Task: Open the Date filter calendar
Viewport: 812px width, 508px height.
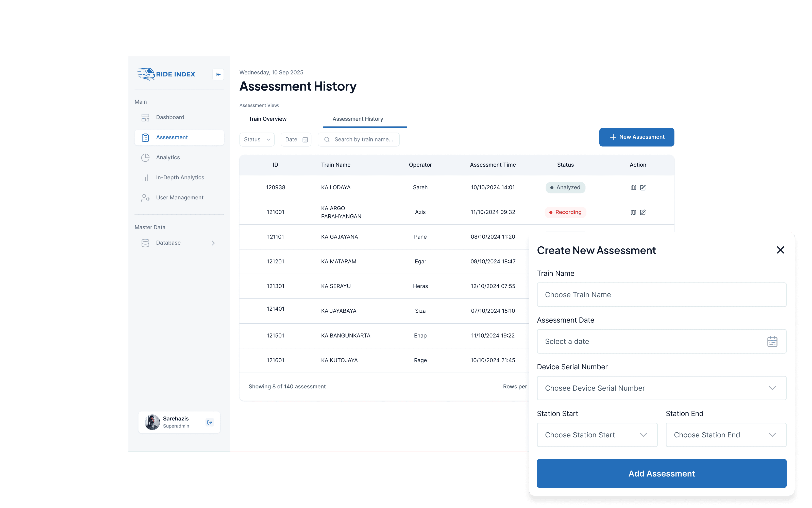Action: pyautogui.click(x=296, y=139)
